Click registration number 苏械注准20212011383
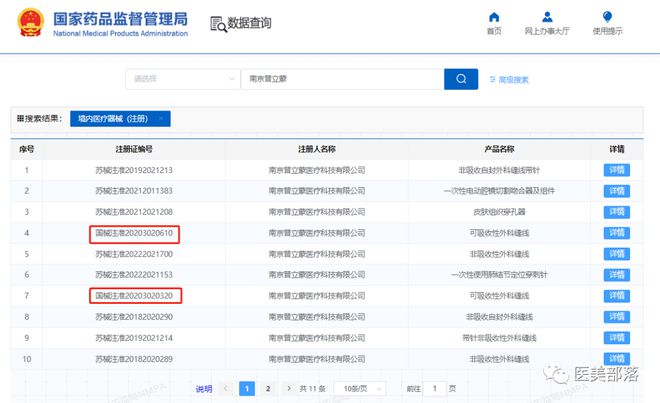660x403 pixels. click(134, 191)
